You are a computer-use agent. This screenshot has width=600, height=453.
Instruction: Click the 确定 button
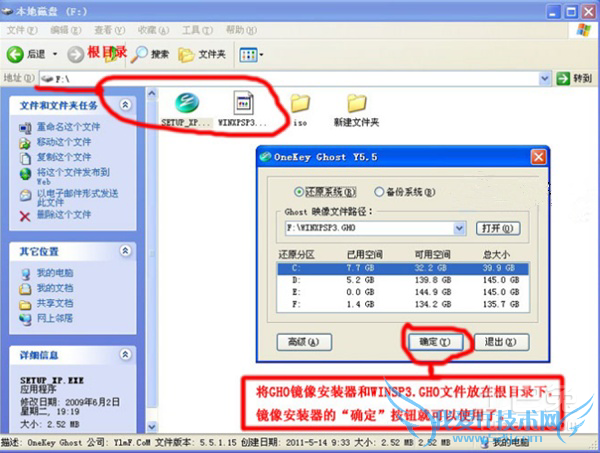(x=435, y=342)
